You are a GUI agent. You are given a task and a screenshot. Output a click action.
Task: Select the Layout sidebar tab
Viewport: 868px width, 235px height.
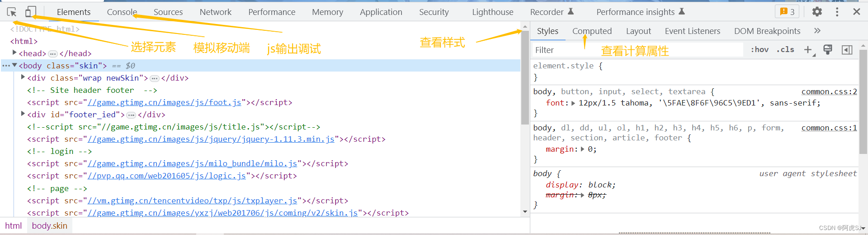[638, 31]
